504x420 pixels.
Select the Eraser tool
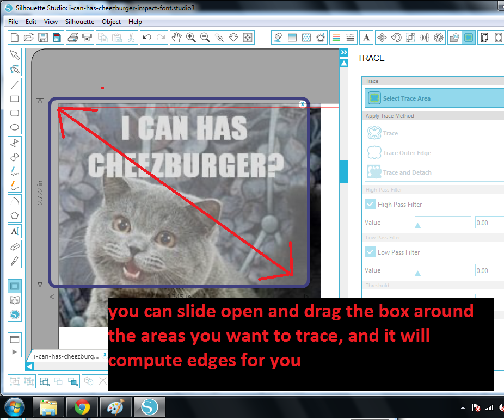click(14, 246)
